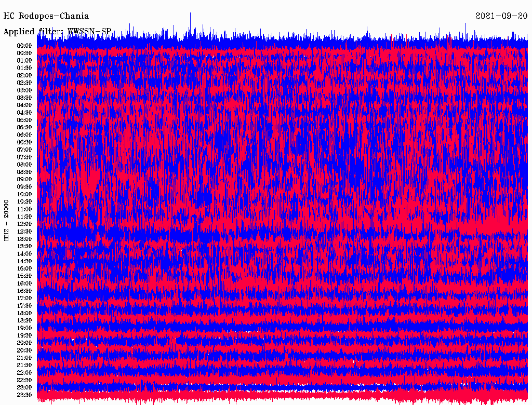The height and width of the screenshot is (405, 532).
Task: Click the 15:00 time marker
Action: [x=24, y=269]
